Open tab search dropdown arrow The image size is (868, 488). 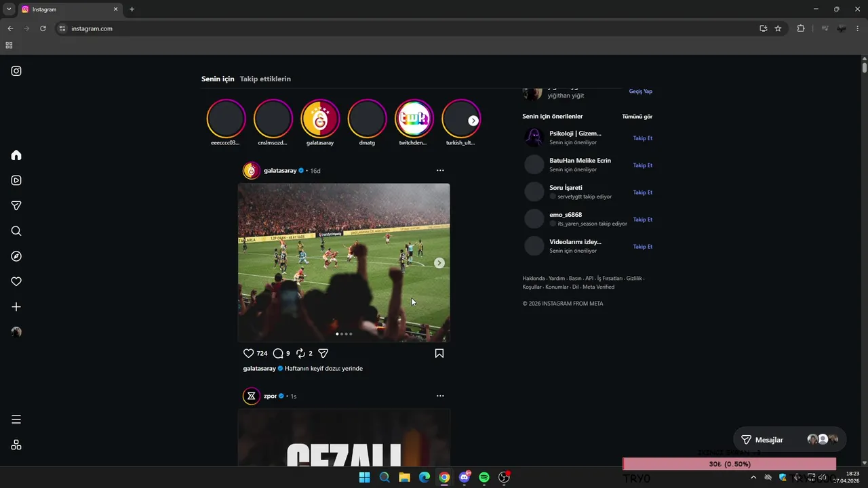9,9
